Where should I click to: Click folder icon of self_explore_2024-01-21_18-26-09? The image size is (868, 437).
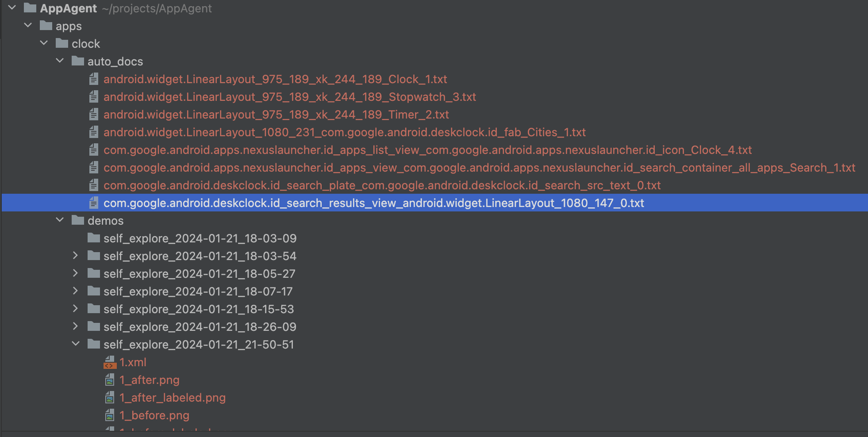pos(94,326)
